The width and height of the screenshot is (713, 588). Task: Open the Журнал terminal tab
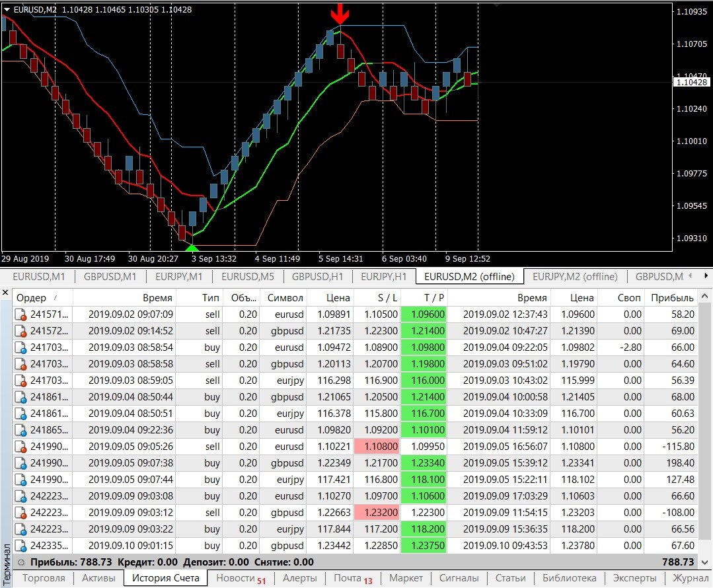point(691,578)
